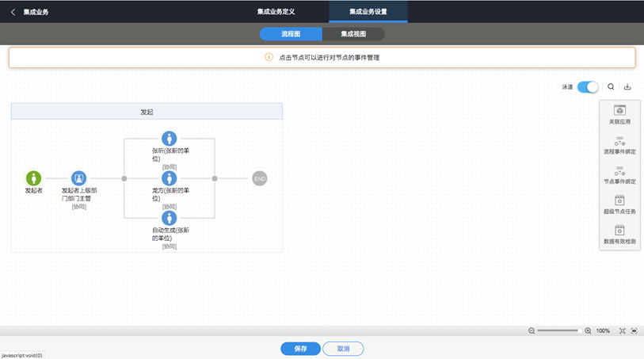644x359 pixels.
Task: Click the zoom out magnifier icon
Action: 532,330
